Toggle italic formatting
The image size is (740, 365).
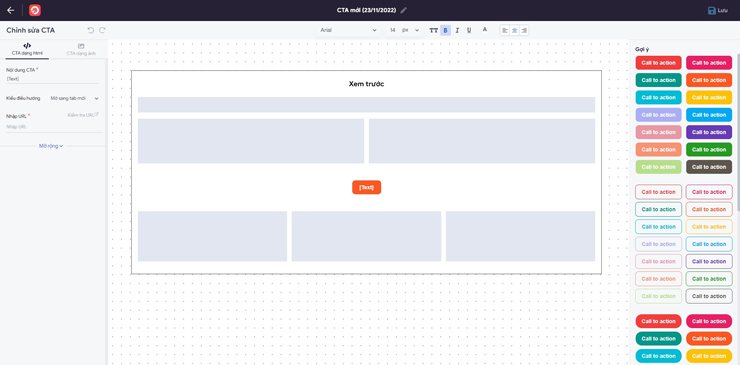point(457,30)
